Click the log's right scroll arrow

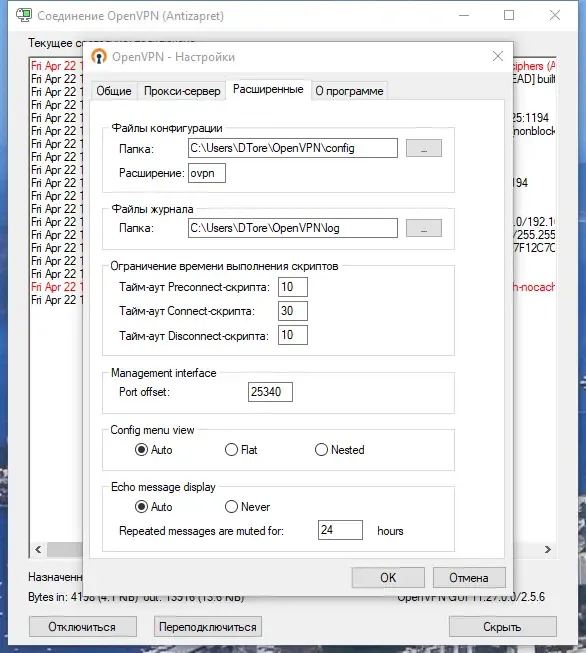[548, 550]
